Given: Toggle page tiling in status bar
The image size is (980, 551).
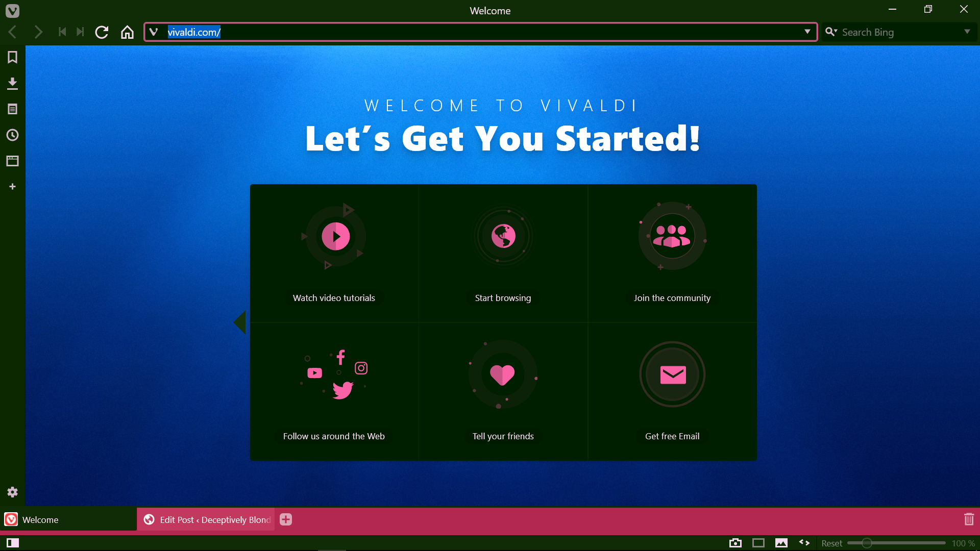Looking at the screenshot, I should coord(758,543).
